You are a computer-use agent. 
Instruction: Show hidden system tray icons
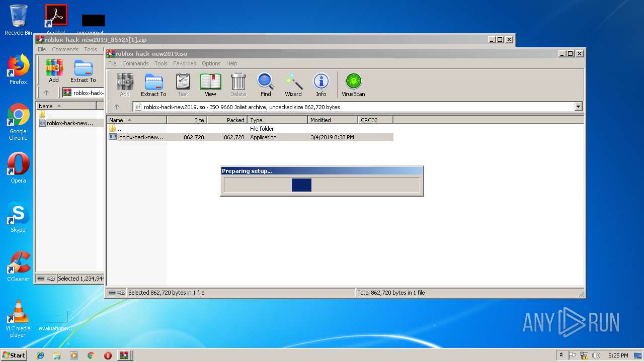pyautogui.click(x=561, y=355)
